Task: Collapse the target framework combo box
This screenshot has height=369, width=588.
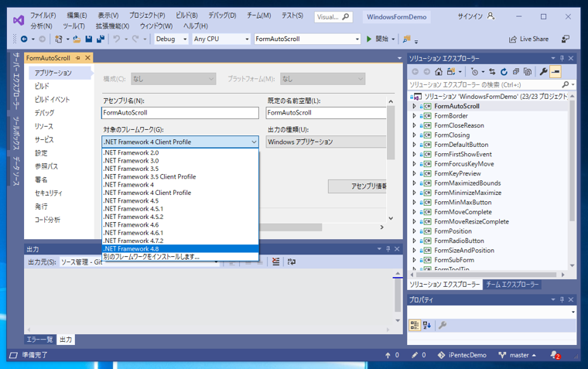Action: (x=254, y=142)
